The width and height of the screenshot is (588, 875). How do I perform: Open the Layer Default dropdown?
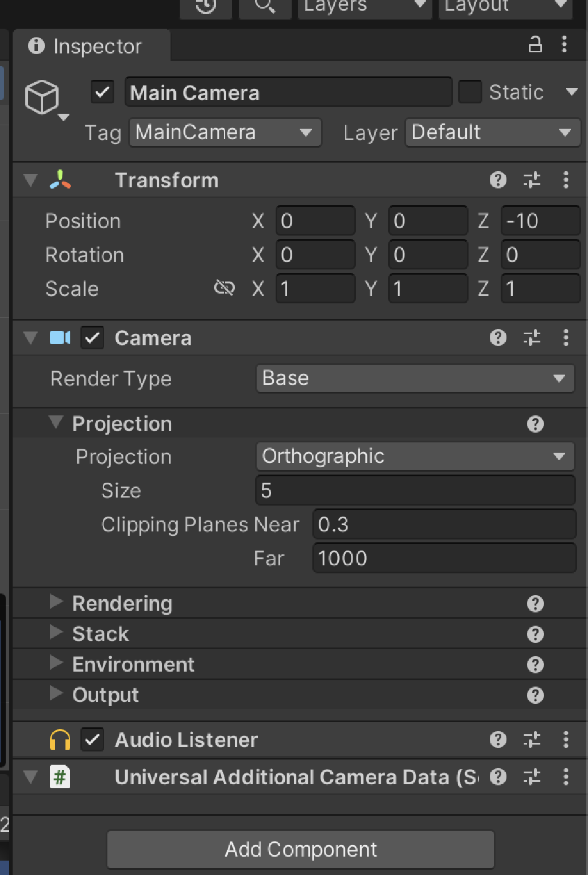pyautogui.click(x=493, y=133)
